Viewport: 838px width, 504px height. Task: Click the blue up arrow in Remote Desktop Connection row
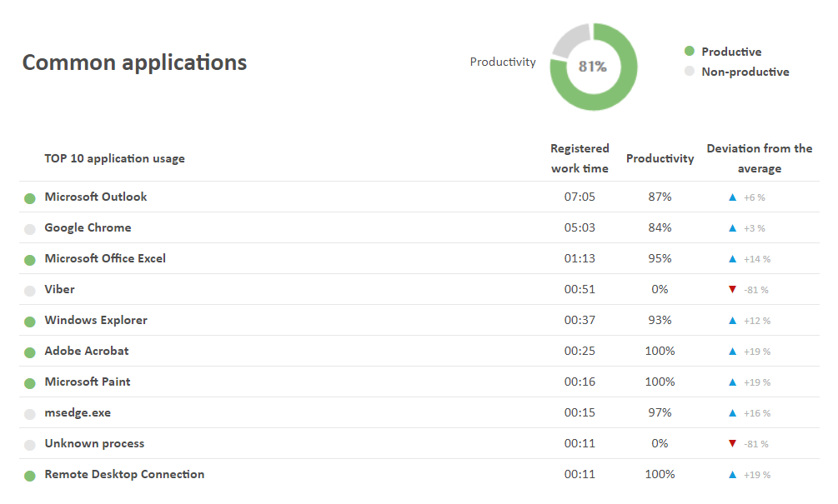click(732, 475)
